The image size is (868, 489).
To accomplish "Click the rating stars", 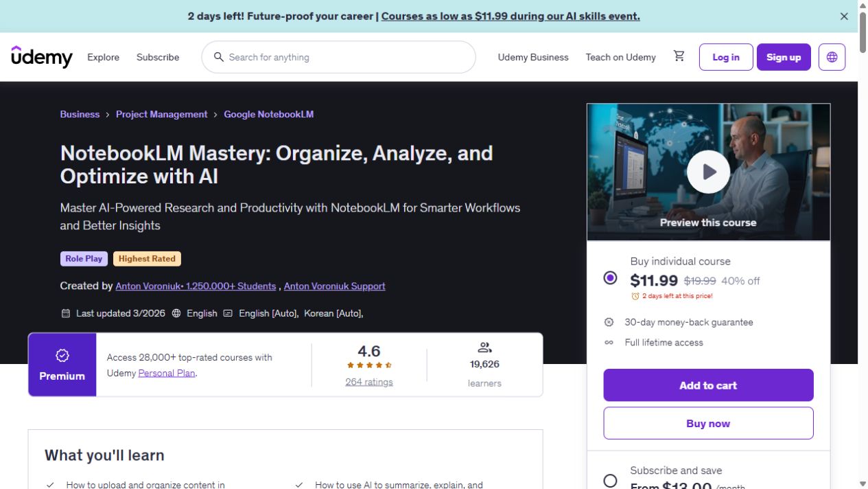I will 369,365.
